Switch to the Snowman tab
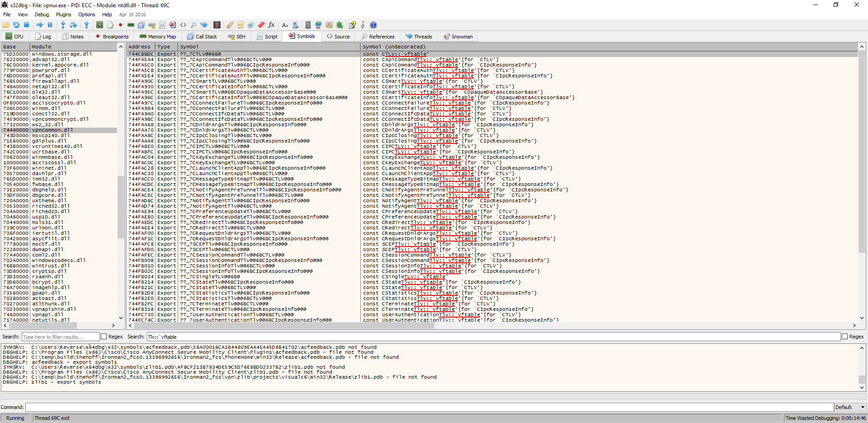 coord(458,37)
